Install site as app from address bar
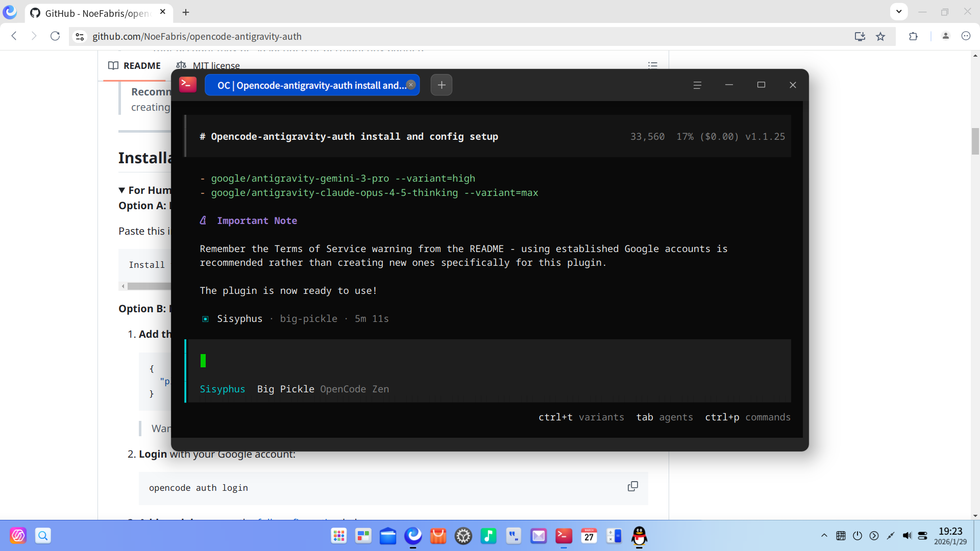The image size is (980, 551). click(860, 36)
